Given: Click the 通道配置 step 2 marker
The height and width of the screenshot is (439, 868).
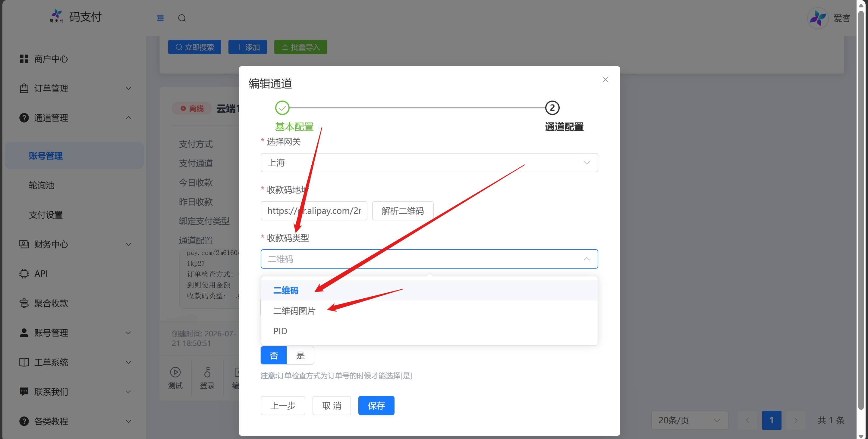Looking at the screenshot, I should pyautogui.click(x=552, y=108).
